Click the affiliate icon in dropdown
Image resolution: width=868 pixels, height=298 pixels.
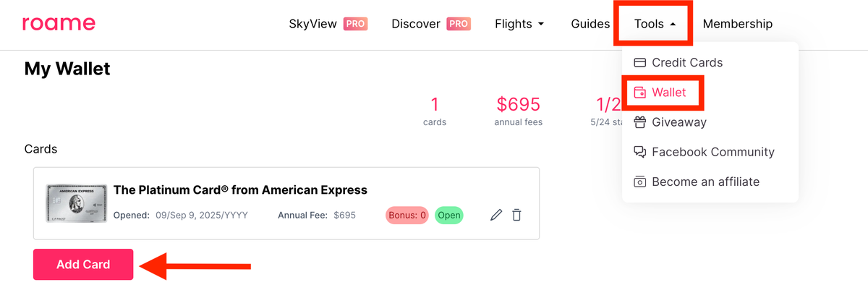[x=639, y=182]
